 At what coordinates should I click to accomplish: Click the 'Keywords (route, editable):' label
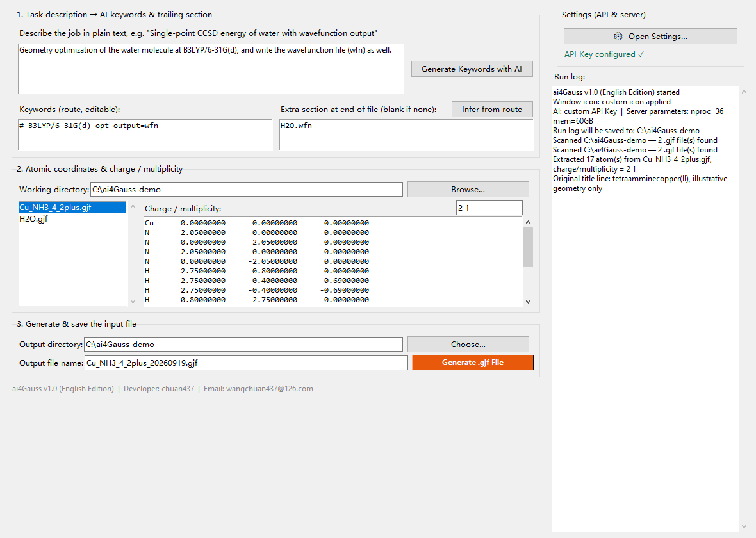[x=69, y=110]
